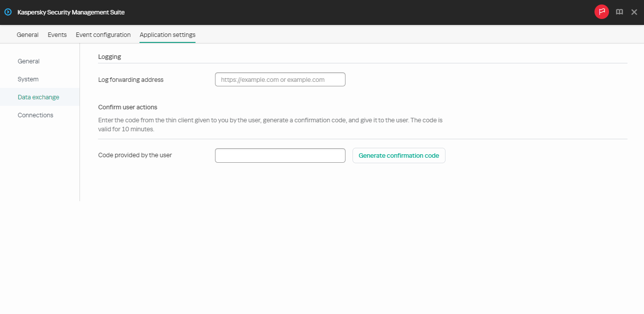Click the Confirm user actions heading
This screenshot has height=314, width=644.
pyautogui.click(x=127, y=107)
